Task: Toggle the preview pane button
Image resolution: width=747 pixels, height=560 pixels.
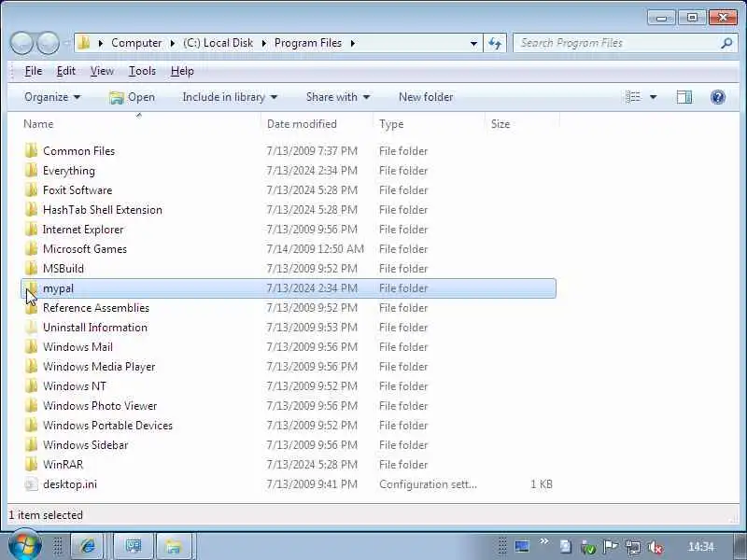Action: click(684, 97)
